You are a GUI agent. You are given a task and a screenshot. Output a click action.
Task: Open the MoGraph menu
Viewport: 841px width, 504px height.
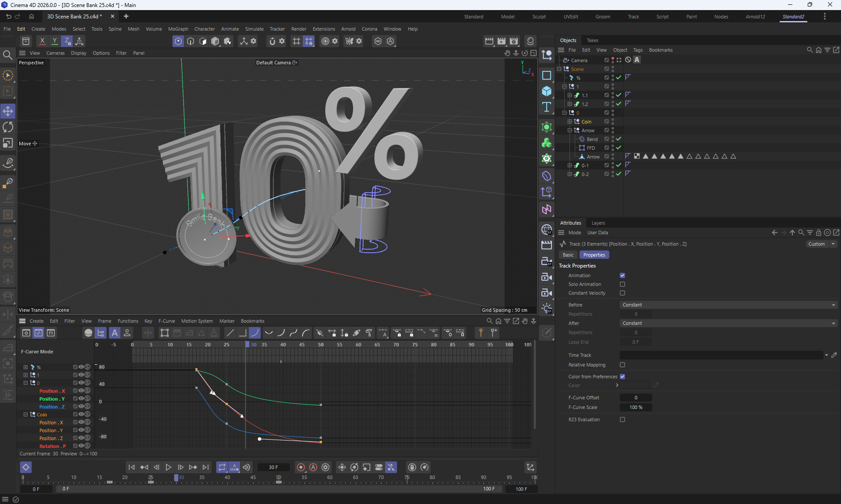178,29
